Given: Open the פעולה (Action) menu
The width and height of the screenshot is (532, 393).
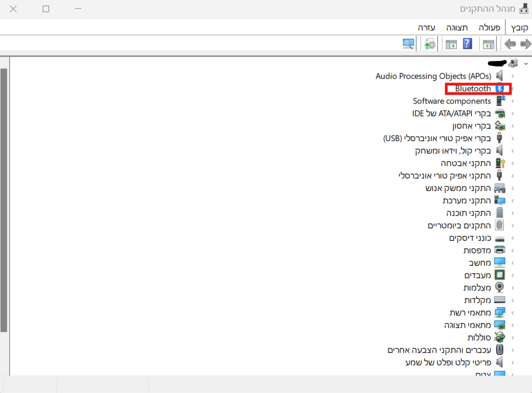Looking at the screenshot, I should [489, 28].
